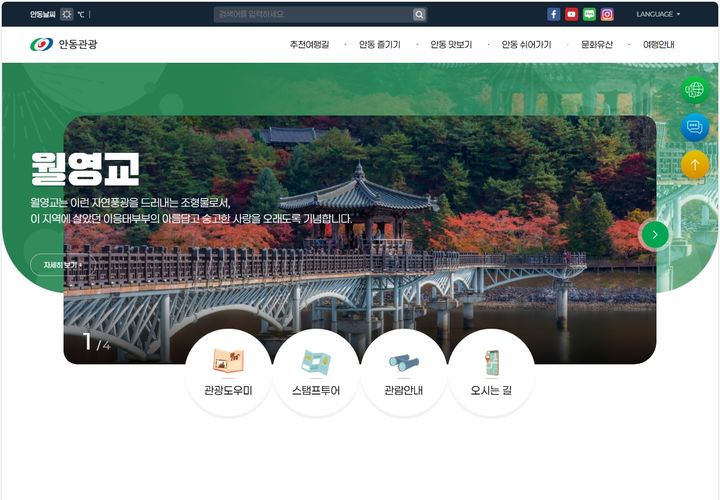The image size is (720, 500).
Task: Open the YouTube channel icon
Action: [x=572, y=14]
